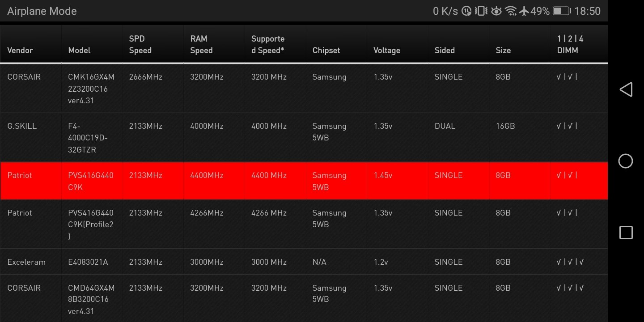Click DIMM checkmarks in Exceleram row
The height and width of the screenshot is (322, 644).
pos(570,262)
